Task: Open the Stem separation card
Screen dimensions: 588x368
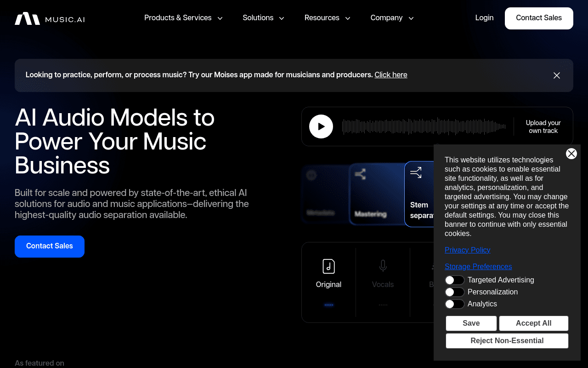Action: click(x=419, y=194)
